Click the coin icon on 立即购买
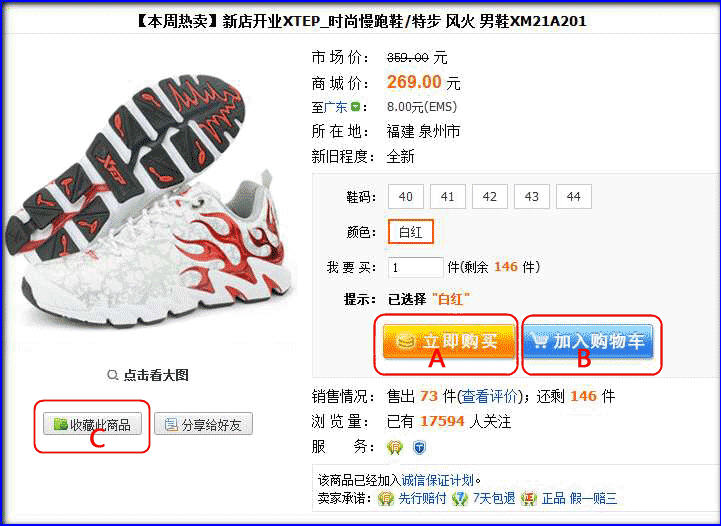This screenshot has height=526, width=721. (x=406, y=341)
